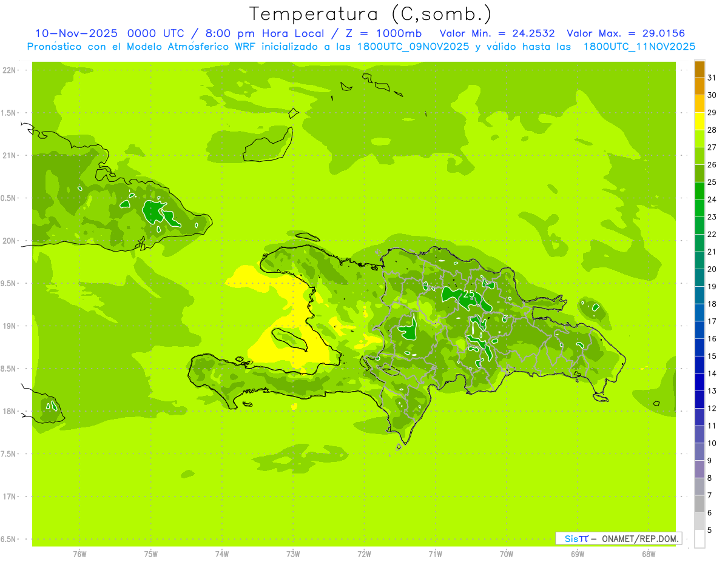The height and width of the screenshot is (562, 728).
Task: Click the amber swatch between 29 and 30
Action: point(699,104)
